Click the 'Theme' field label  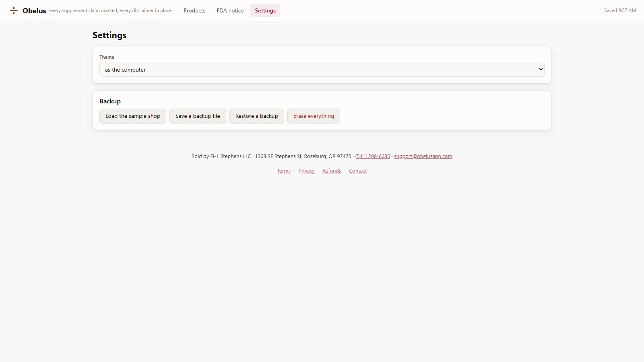107,57
